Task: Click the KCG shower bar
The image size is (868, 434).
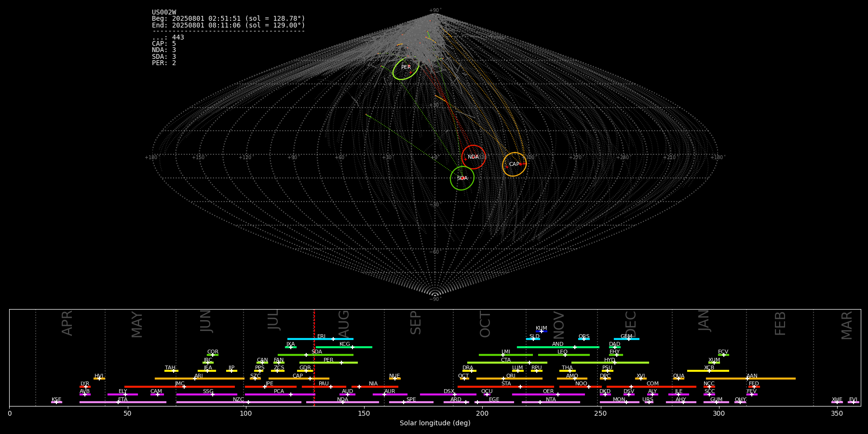Action: point(344,347)
